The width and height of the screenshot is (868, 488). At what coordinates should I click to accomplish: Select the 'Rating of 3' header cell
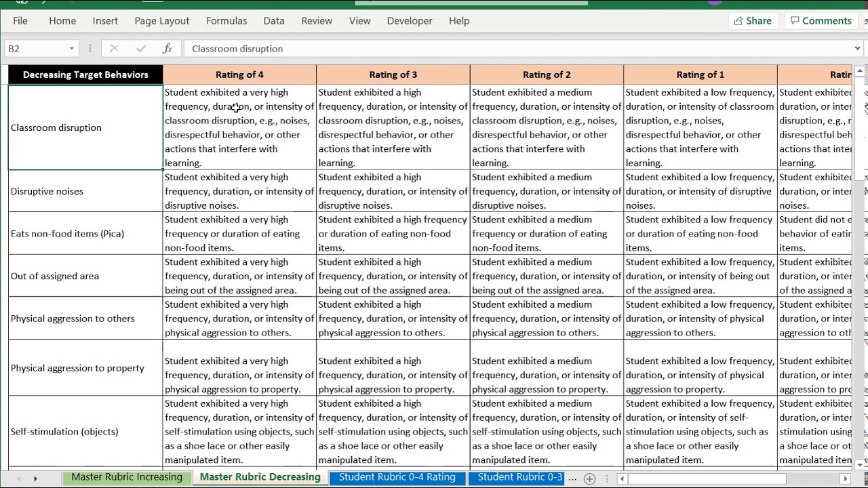click(x=393, y=75)
